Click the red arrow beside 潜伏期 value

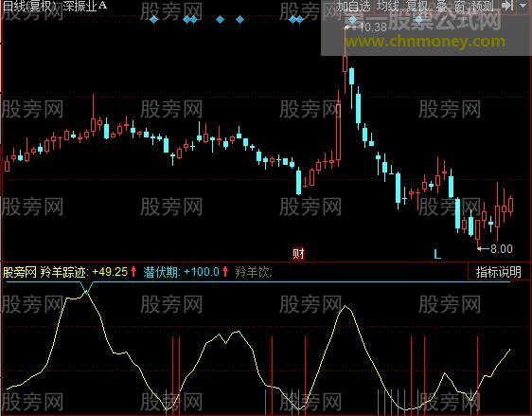(225, 271)
